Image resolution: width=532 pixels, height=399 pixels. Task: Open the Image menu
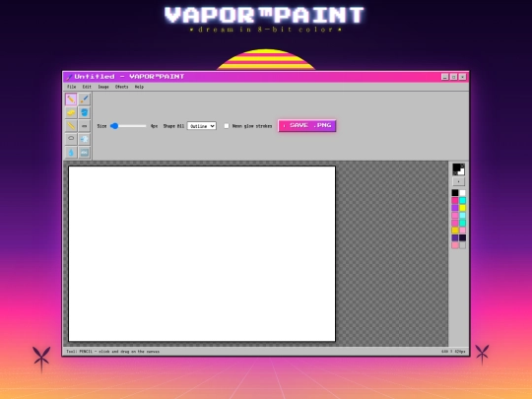click(x=103, y=87)
